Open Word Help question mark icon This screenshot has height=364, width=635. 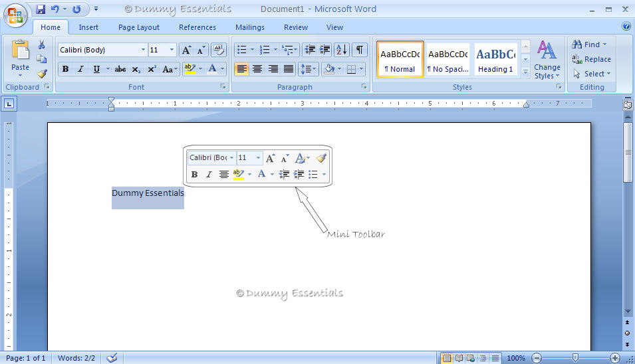626,27
